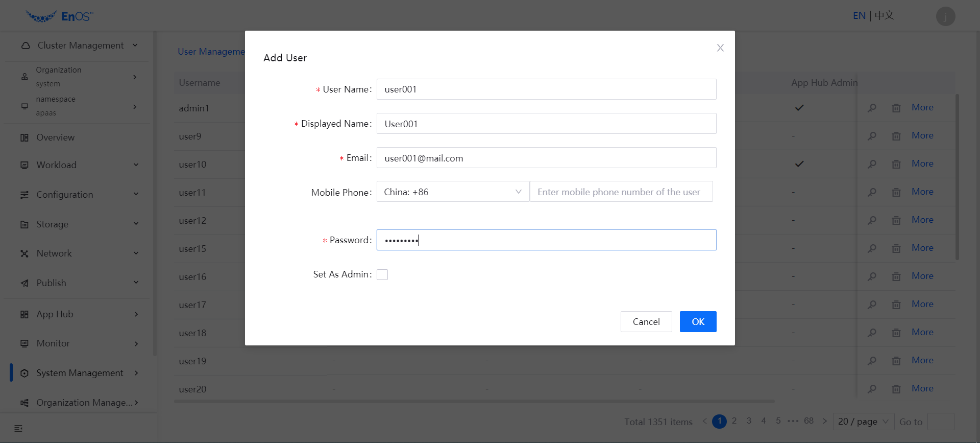Open the Overview menu item
Screen dimensions: 980x443
tap(55, 137)
